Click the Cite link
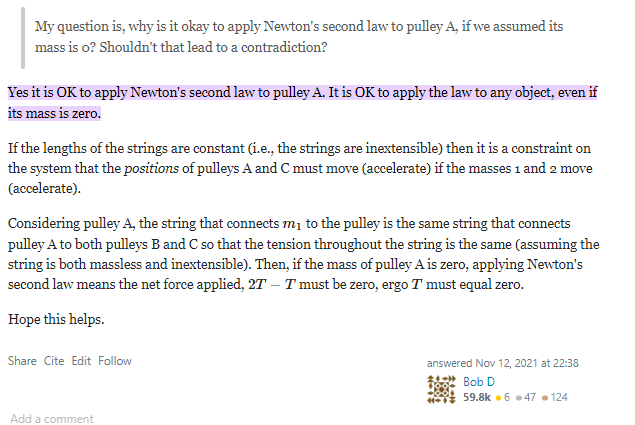635x425 pixels. tap(54, 361)
